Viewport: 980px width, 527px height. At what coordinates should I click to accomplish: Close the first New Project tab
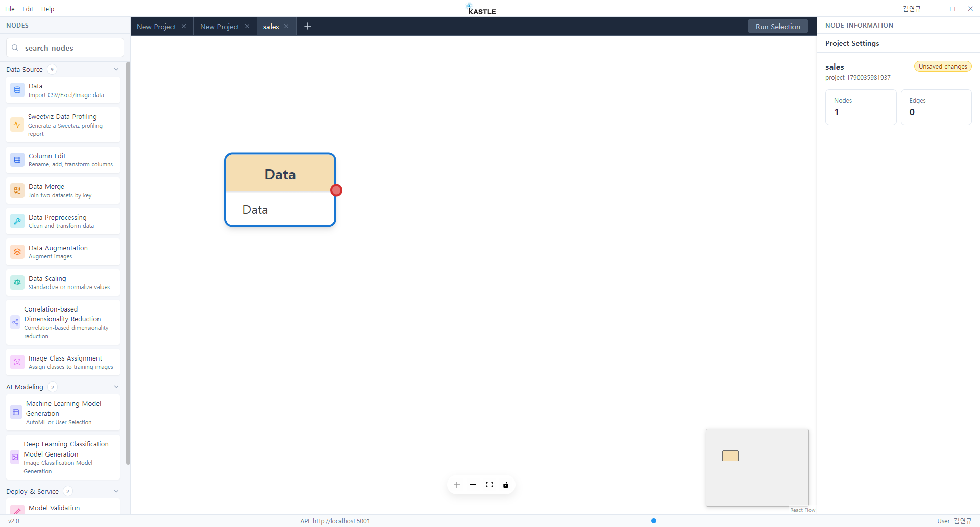tap(184, 26)
